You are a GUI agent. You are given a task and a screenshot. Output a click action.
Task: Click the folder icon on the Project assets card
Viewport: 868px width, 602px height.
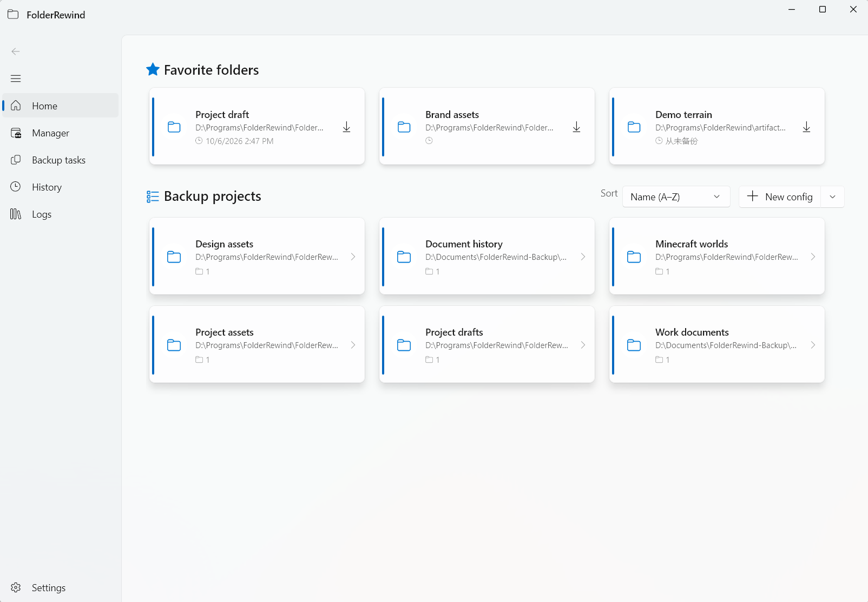174,345
